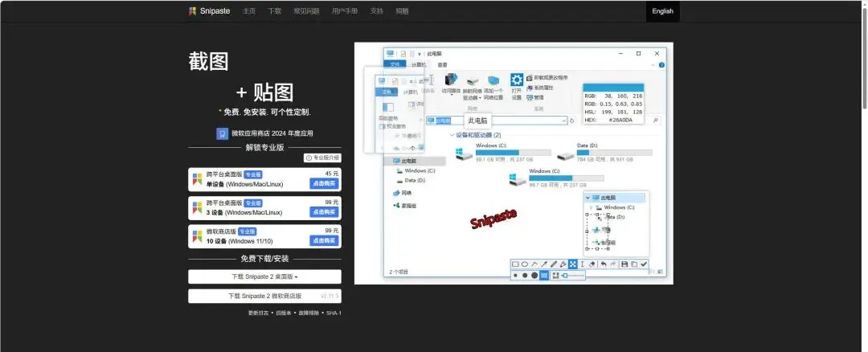
Task: Click the Snipaste icon on the 3 设备 card
Action: (x=197, y=207)
